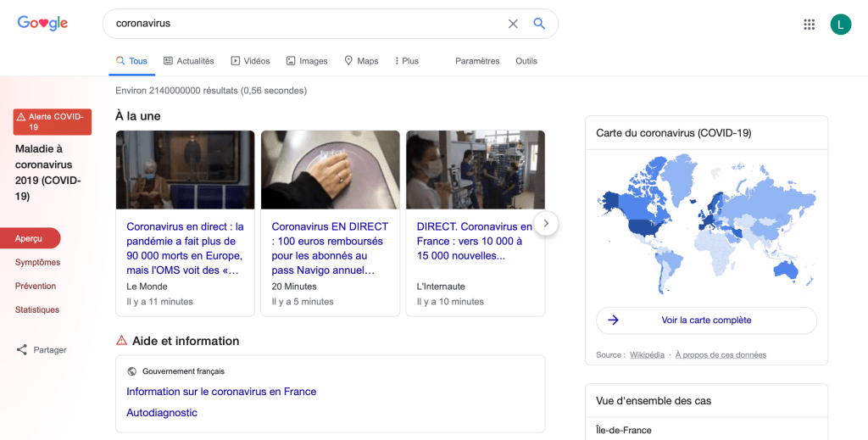Click the Partager share icon
Screen dimensions: 868x440
tap(22, 349)
